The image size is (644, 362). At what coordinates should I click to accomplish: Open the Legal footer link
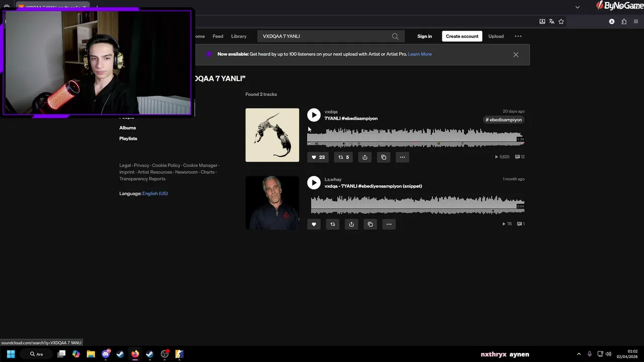click(x=125, y=165)
